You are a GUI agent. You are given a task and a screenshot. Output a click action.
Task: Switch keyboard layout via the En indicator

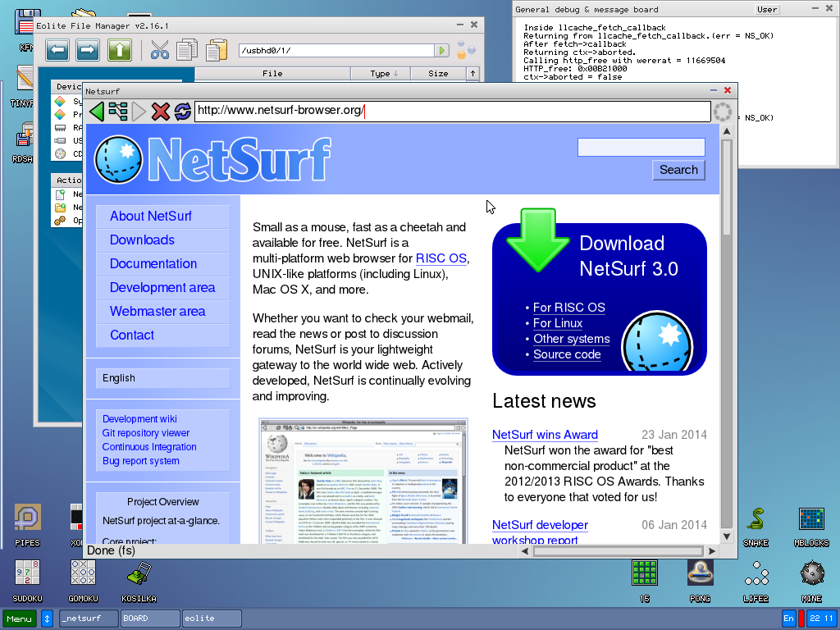[788, 619]
